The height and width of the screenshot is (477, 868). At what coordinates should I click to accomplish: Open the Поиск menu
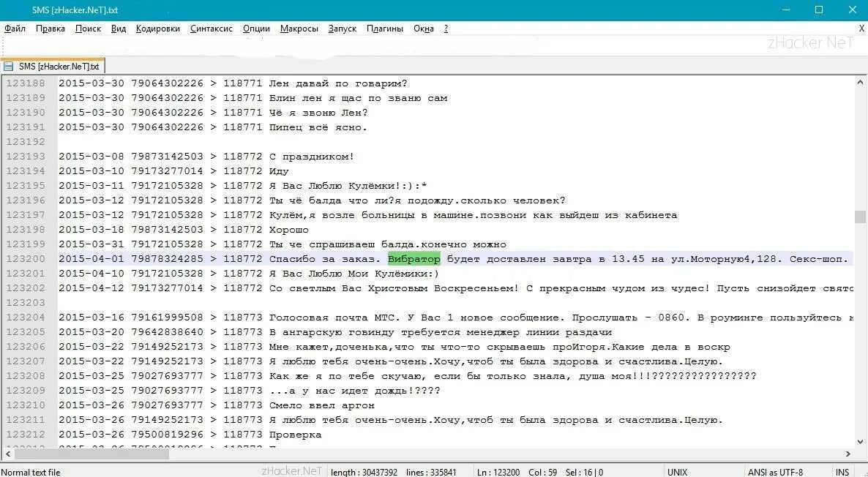88,29
